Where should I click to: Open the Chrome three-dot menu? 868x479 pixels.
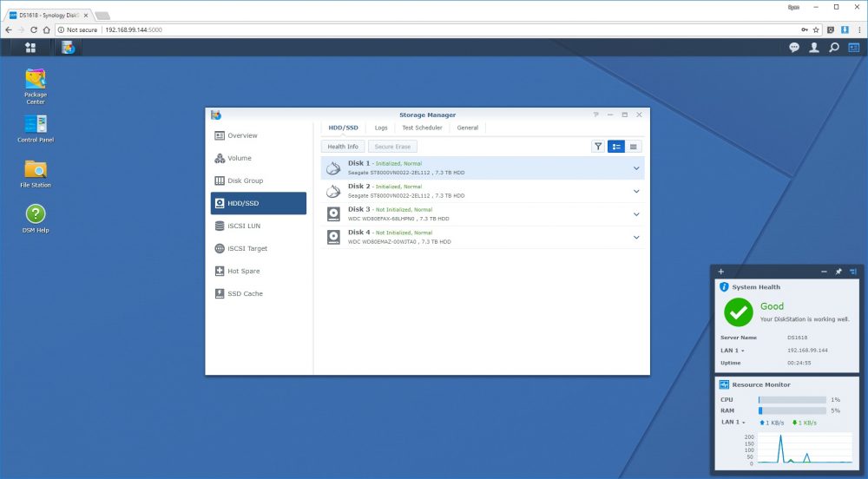pyautogui.click(x=859, y=30)
